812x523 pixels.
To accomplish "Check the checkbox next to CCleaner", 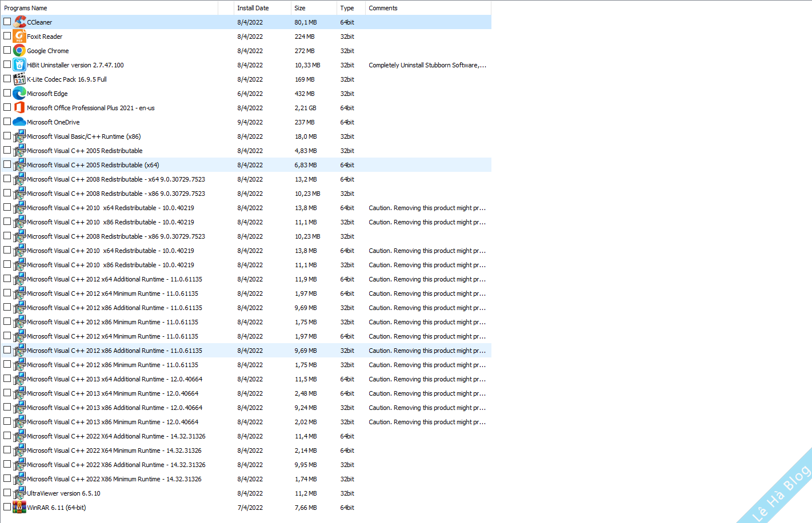I will click(x=7, y=22).
